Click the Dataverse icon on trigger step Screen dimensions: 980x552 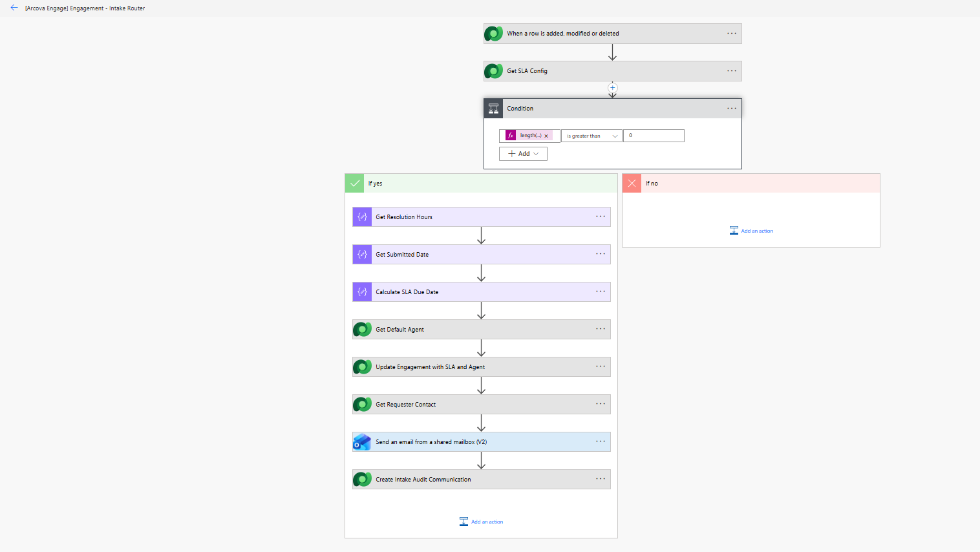coord(493,34)
